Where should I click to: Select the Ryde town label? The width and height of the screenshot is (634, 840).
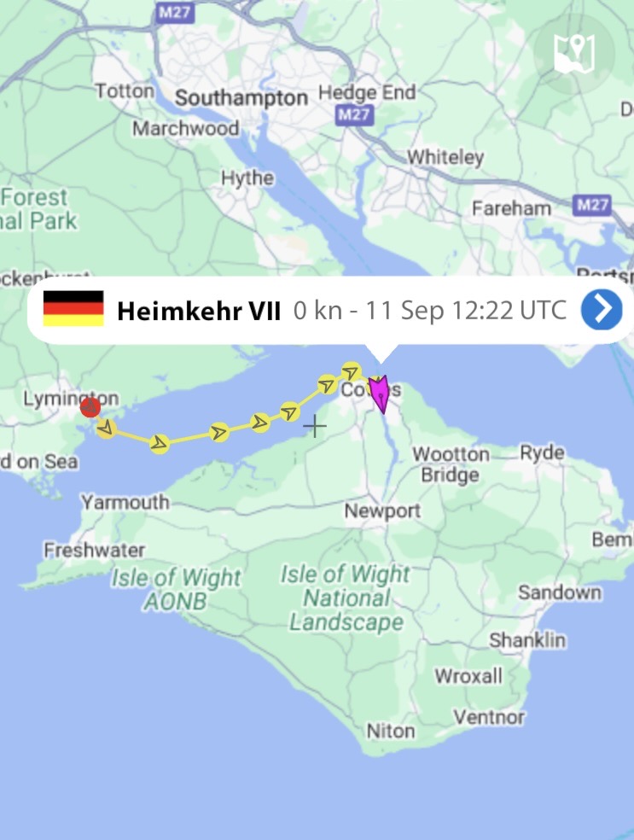(x=542, y=452)
